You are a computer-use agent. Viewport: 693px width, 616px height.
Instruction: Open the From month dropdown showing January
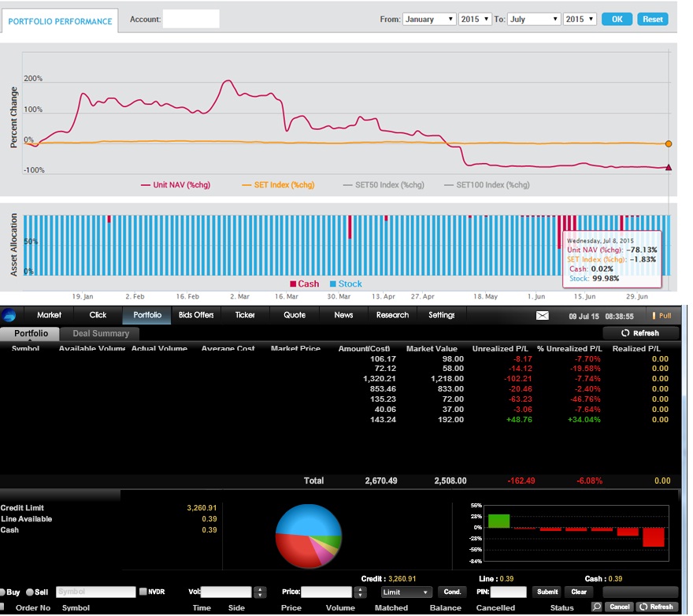[428, 19]
